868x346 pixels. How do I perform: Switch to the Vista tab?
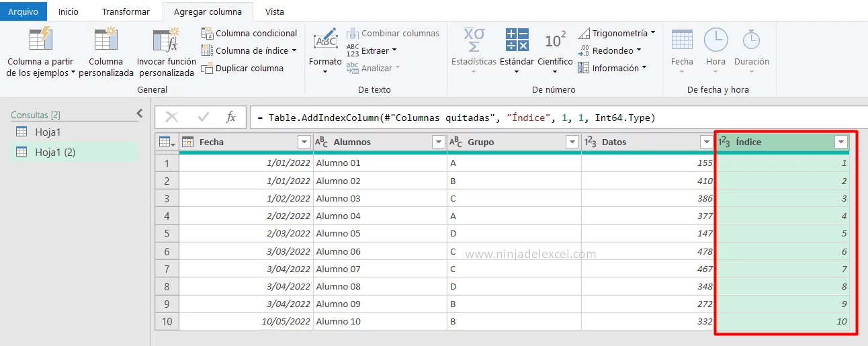pyautogui.click(x=274, y=11)
